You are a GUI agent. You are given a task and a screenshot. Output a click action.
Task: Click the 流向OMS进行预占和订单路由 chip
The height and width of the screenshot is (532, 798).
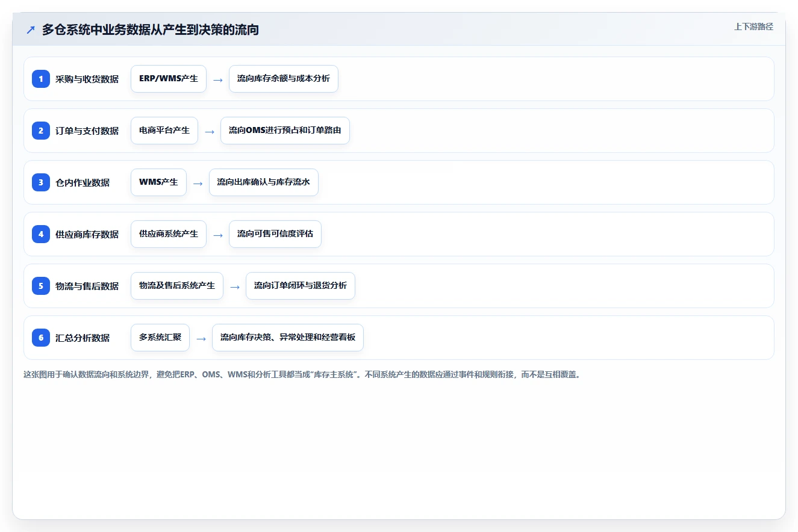tap(285, 131)
